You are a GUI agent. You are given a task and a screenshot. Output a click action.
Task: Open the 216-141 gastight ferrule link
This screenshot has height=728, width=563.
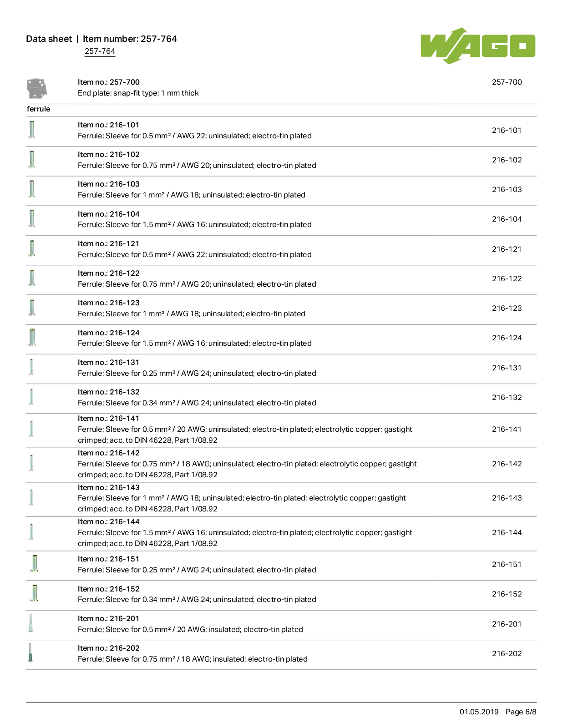(507, 429)
